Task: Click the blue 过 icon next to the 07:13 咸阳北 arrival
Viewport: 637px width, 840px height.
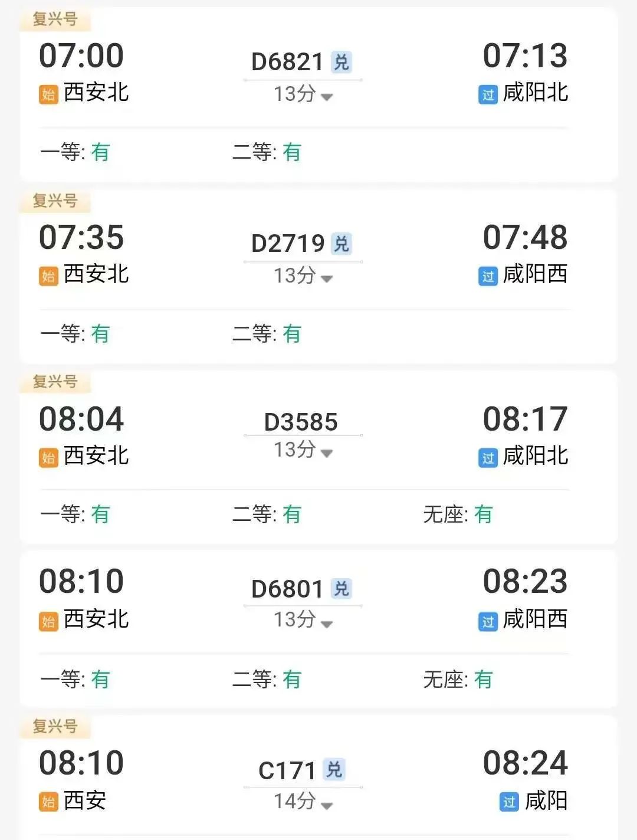Action: 488,94
